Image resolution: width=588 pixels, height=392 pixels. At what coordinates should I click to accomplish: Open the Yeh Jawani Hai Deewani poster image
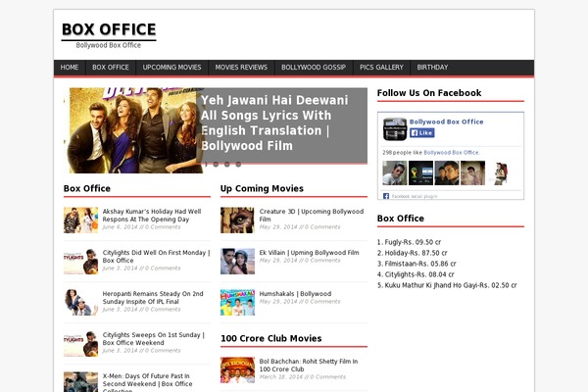(x=133, y=130)
